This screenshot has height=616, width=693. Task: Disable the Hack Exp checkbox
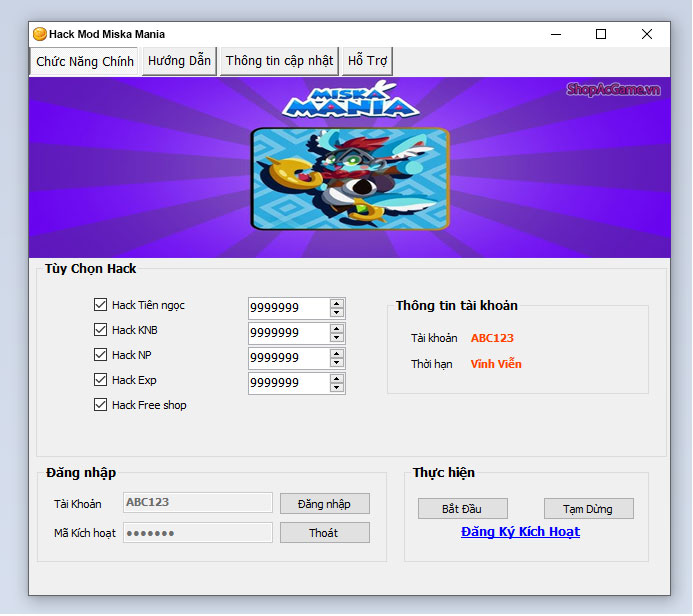point(100,380)
